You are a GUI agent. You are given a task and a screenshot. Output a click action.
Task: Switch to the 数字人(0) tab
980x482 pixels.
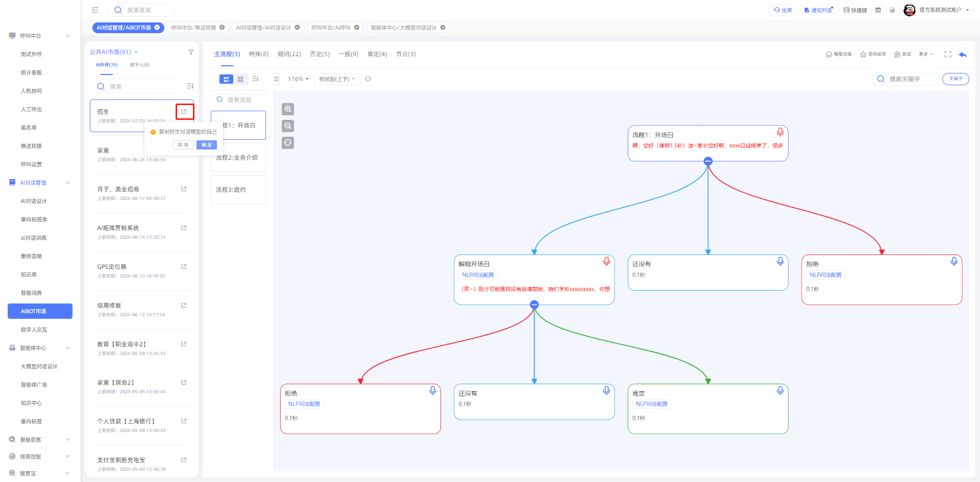click(139, 65)
